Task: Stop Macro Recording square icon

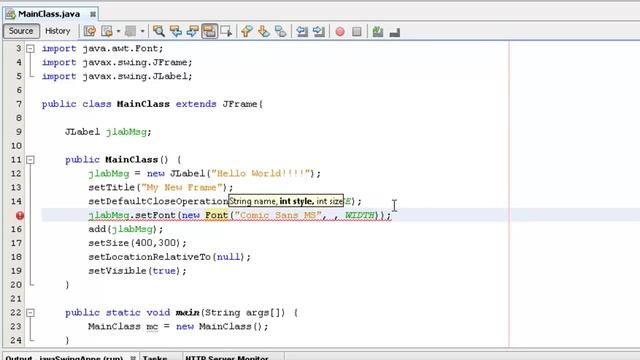Action: click(x=356, y=31)
